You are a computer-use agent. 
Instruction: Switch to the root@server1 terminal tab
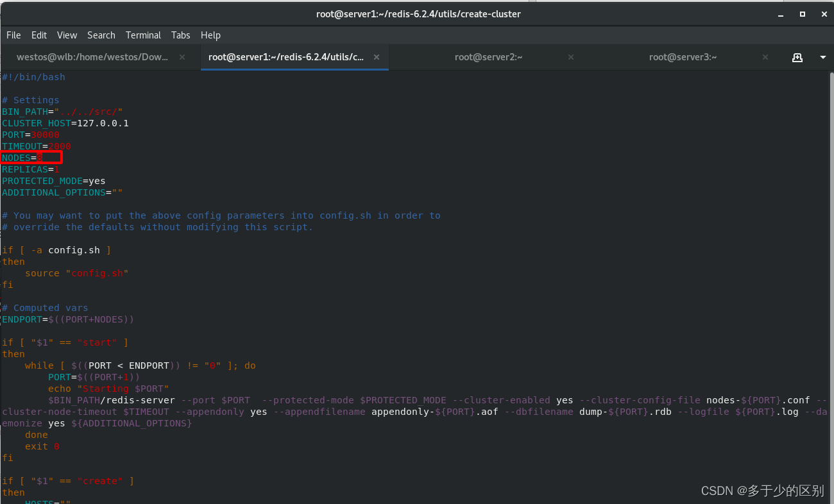(286, 57)
